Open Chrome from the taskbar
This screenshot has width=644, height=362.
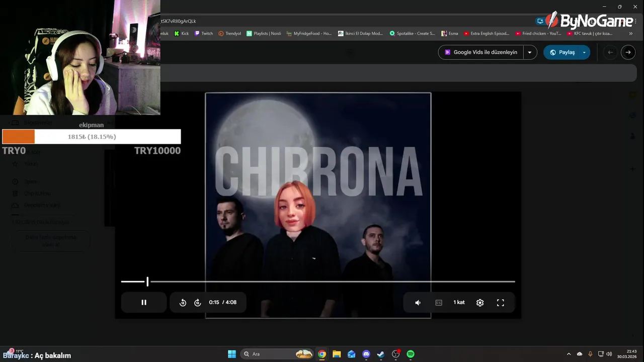point(322,354)
